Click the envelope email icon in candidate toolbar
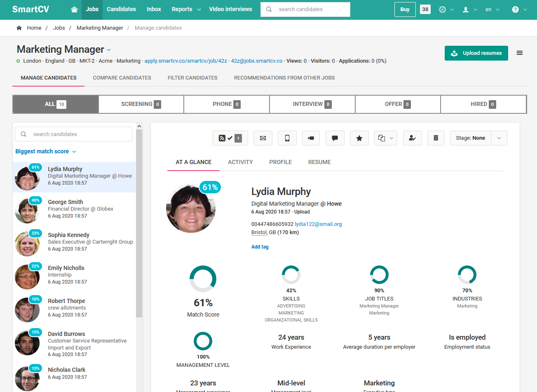The image size is (537, 392). (x=263, y=138)
